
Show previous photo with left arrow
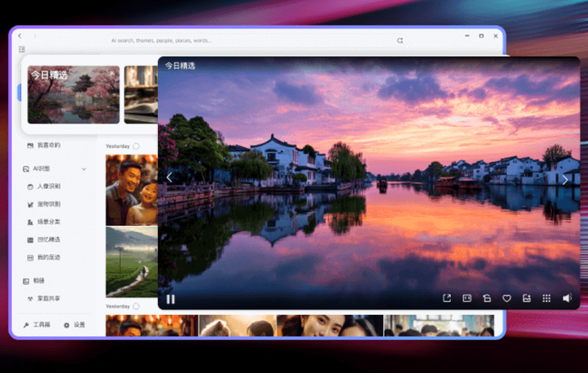coord(170,177)
